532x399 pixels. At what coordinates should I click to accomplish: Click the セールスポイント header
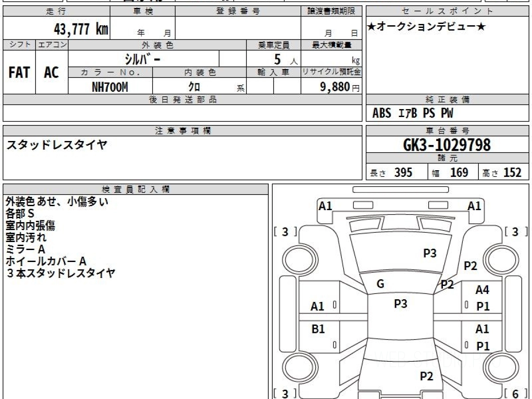click(x=447, y=12)
